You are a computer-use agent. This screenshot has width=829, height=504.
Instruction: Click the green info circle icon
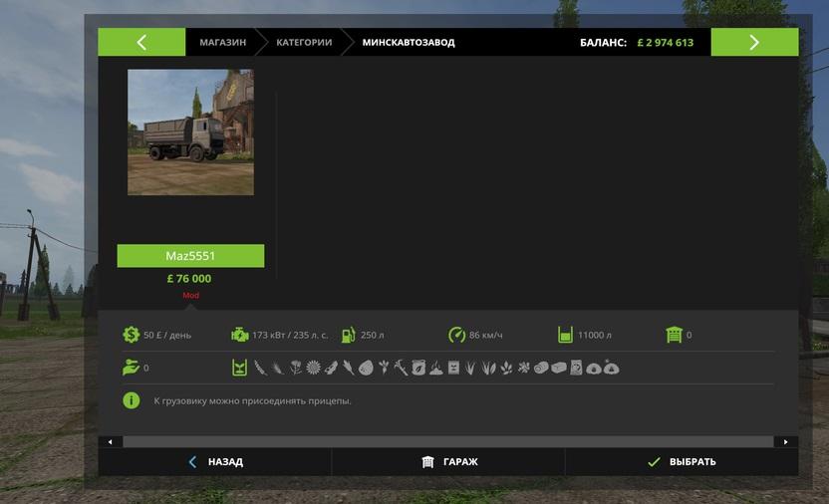(x=132, y=400)
